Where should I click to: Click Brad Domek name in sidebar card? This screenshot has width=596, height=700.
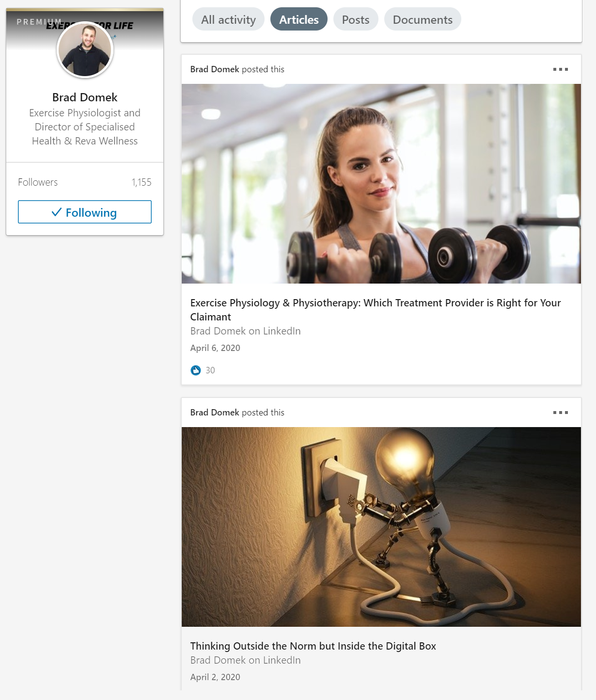click(85, 97)
